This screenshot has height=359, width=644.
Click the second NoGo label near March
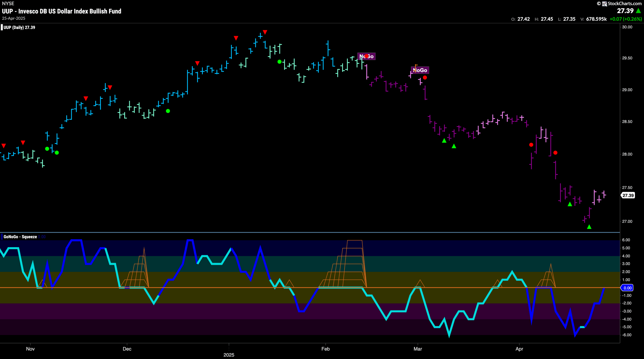click(420, 70)
